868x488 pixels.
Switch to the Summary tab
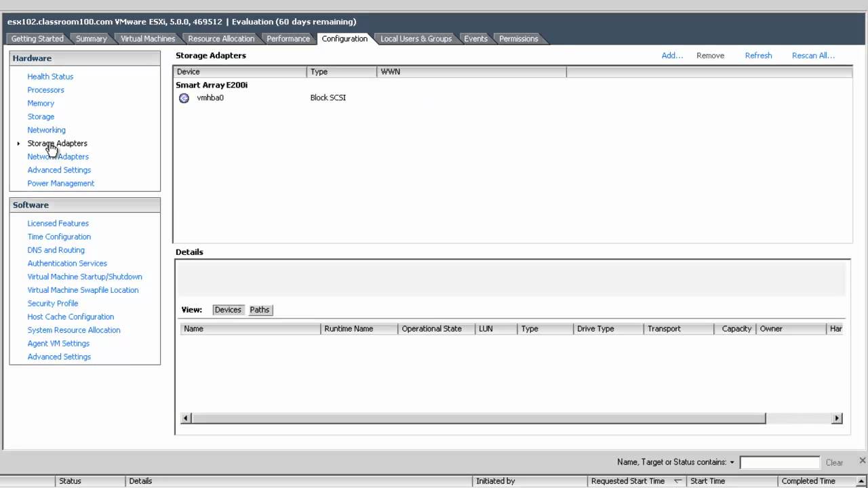click(91, 39)
